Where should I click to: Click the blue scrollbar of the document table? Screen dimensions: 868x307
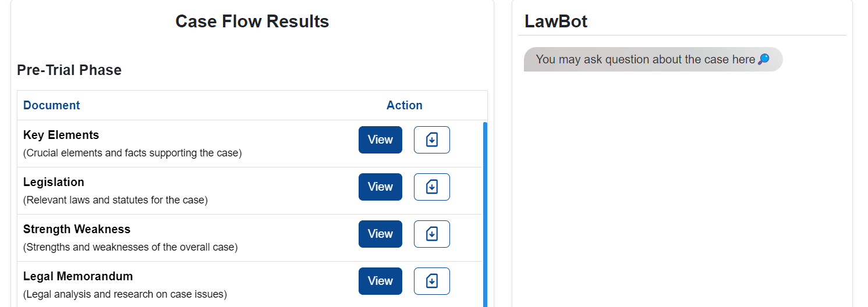486,215
